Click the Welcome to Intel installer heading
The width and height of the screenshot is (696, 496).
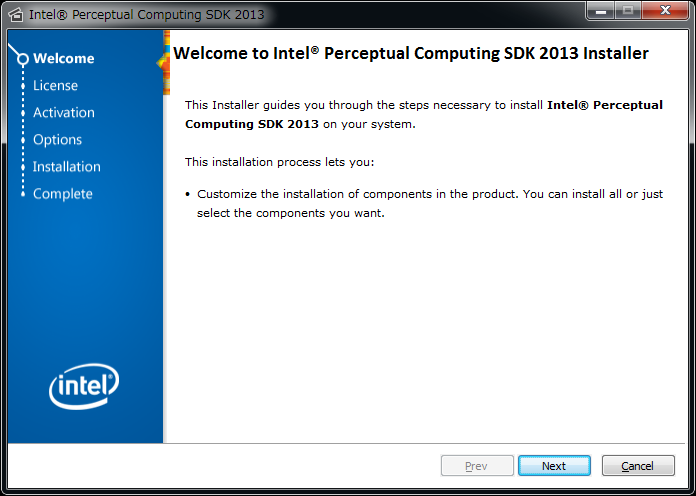point(411,54)
